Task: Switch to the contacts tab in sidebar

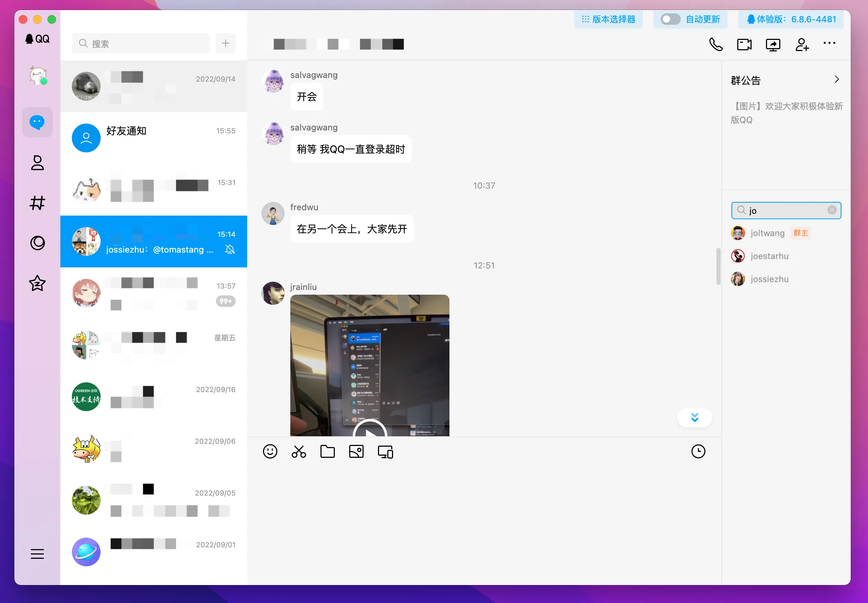Action: (x=37, y=163)
